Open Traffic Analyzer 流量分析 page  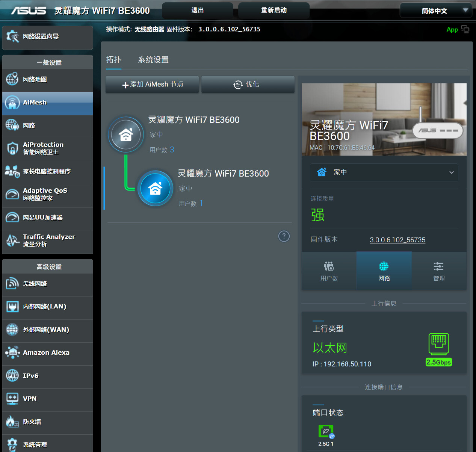click(47, 240)
